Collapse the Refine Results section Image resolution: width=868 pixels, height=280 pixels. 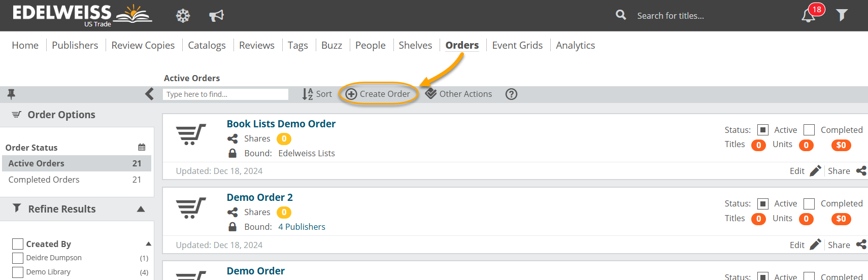[x=141, y=209]
